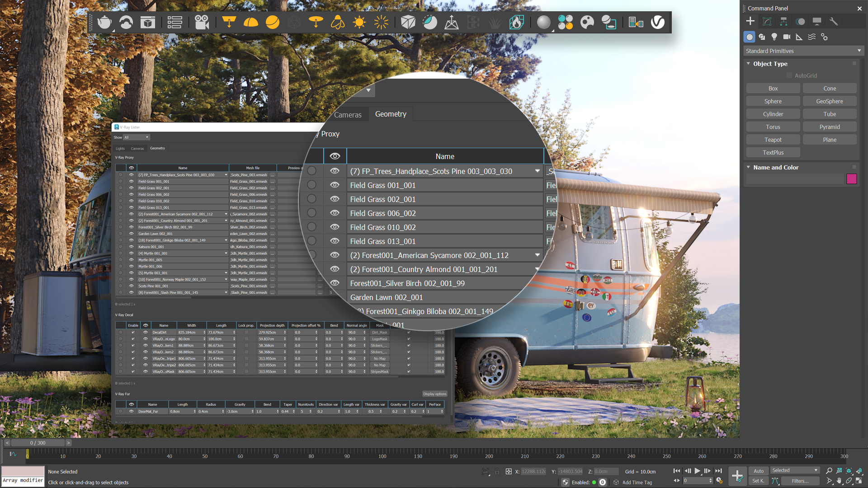Screen dimensions: 868x488
Task: Toggle visibility eye for Field Grass 001_001 in V-Ray Lister
Action: point(132,182)
